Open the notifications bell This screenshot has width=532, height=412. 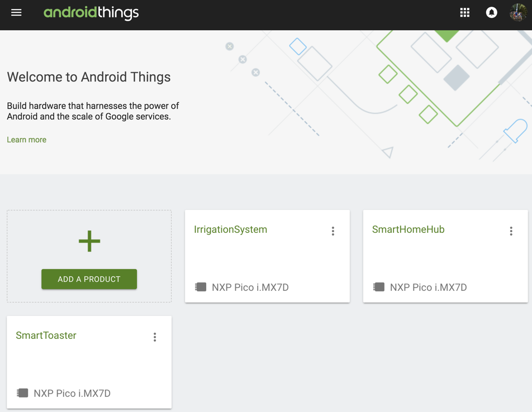click(x=491, y=12)
